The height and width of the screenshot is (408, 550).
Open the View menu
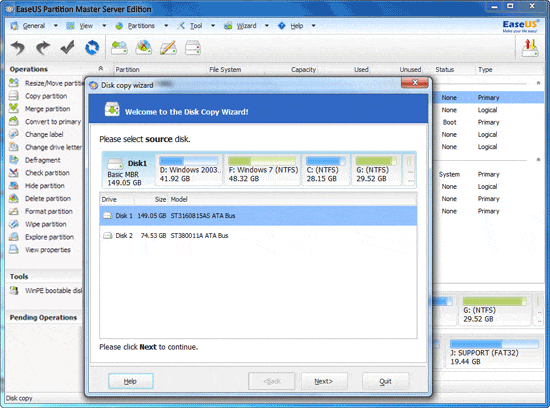tap(86, 26)
